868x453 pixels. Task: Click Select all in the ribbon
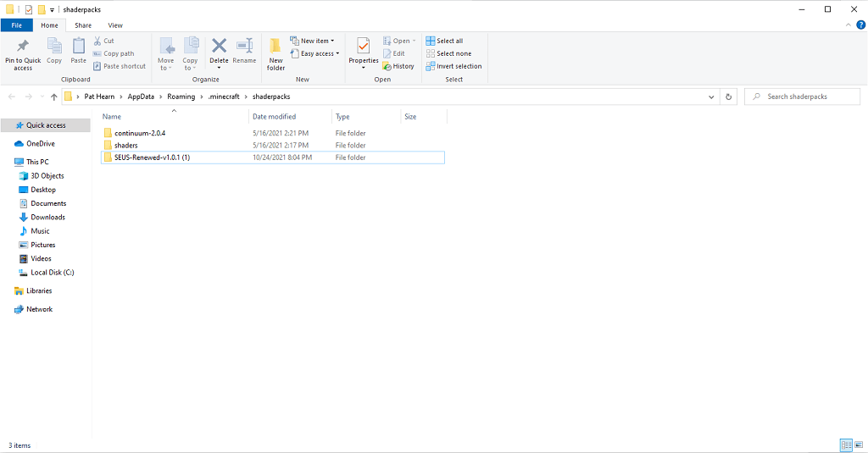444,41
